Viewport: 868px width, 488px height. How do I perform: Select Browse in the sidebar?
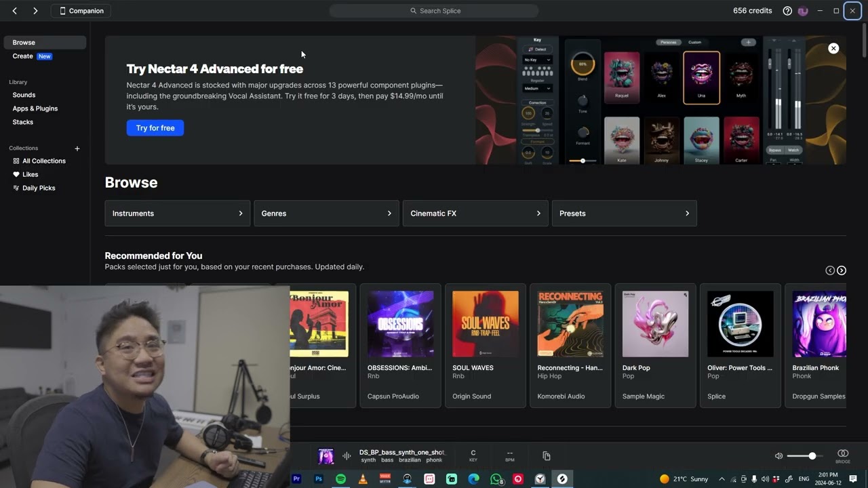click(x=45, y=43)
